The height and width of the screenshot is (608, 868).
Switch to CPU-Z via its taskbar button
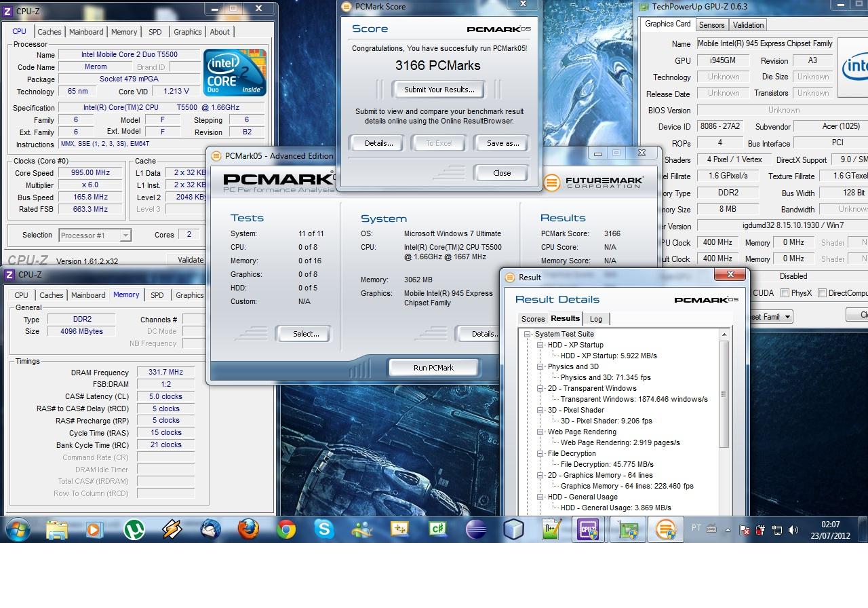[x=588, y=529]
